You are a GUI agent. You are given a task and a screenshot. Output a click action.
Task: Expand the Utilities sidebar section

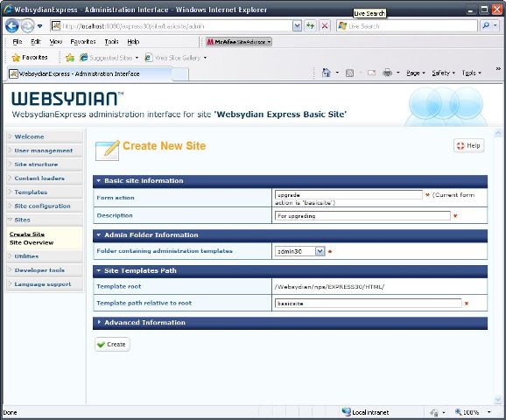point(45,256)
